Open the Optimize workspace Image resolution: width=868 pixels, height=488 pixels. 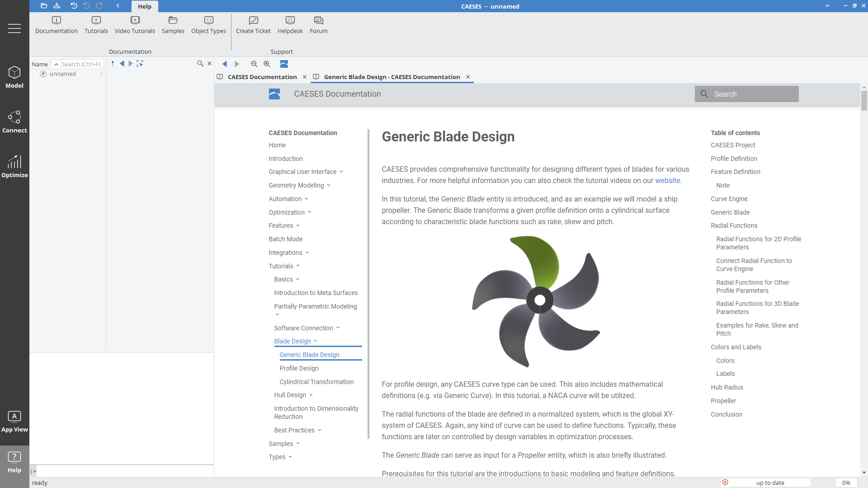pos(14,166)
